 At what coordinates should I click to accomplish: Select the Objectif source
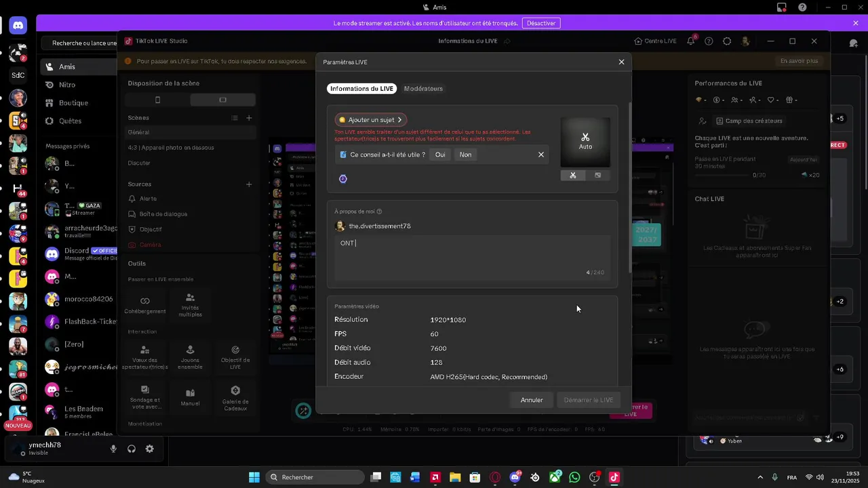(x=190, y=230)
